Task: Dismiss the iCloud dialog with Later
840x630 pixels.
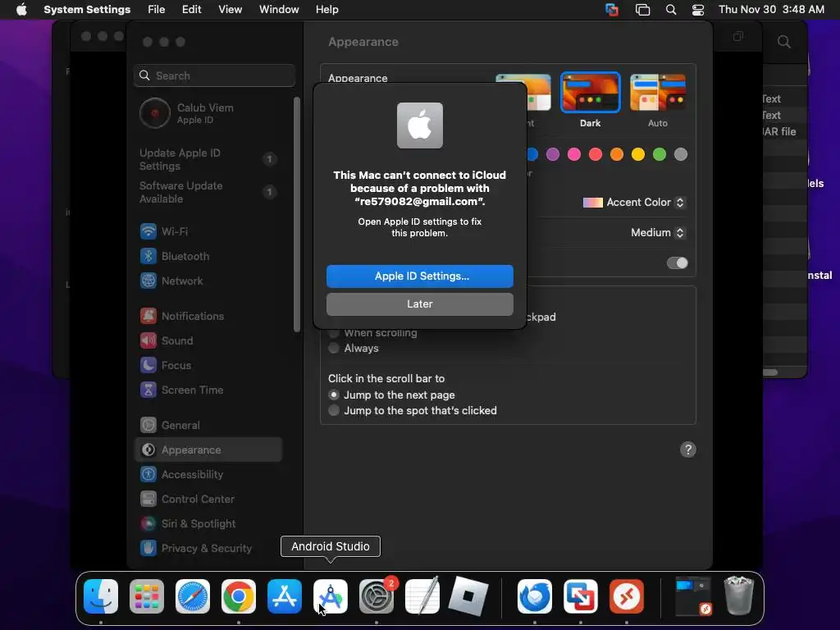Action: (x=419, y=304)
